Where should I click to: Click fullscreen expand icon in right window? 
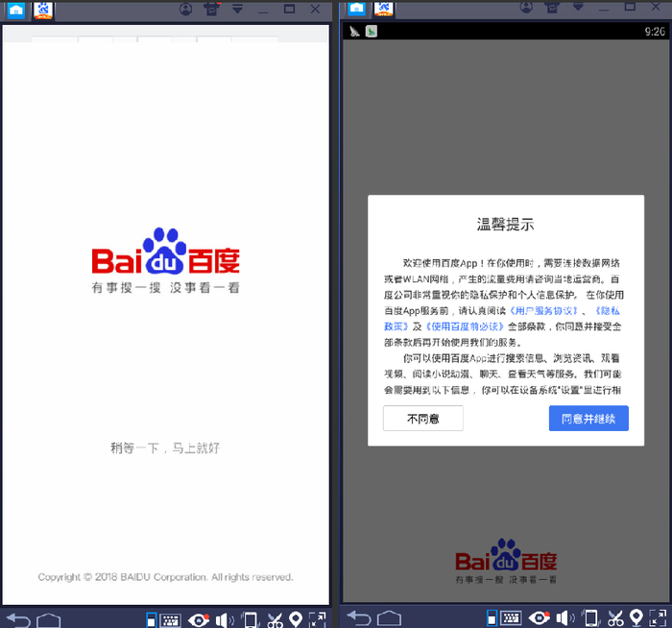click(659, 617)
